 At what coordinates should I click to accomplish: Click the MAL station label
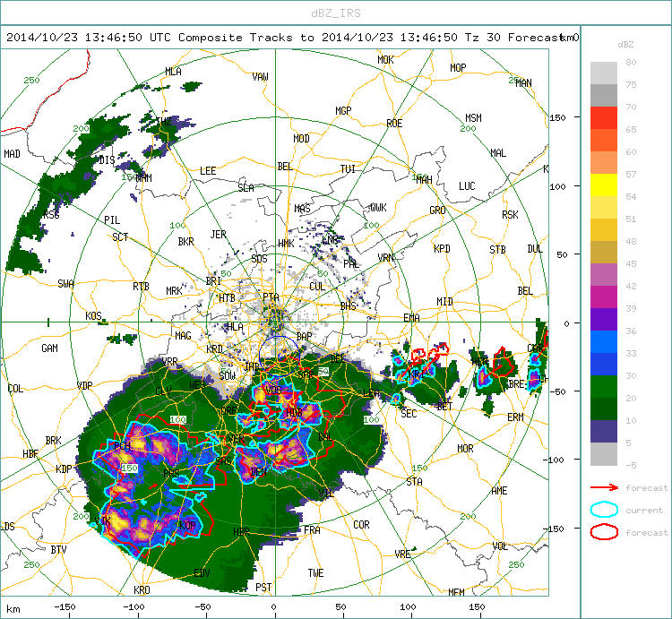498,153
